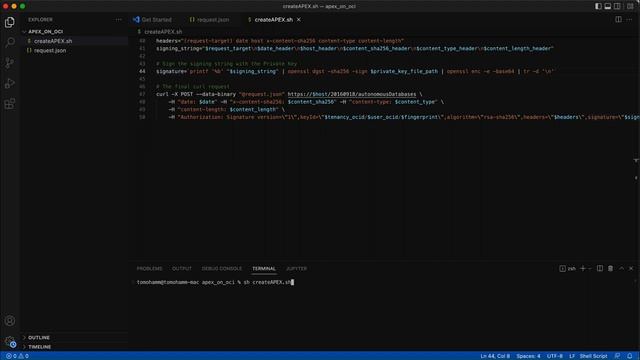Click the 'signing_string=' line of code
This screenshot has width=640, height=360.
point(355,49)
